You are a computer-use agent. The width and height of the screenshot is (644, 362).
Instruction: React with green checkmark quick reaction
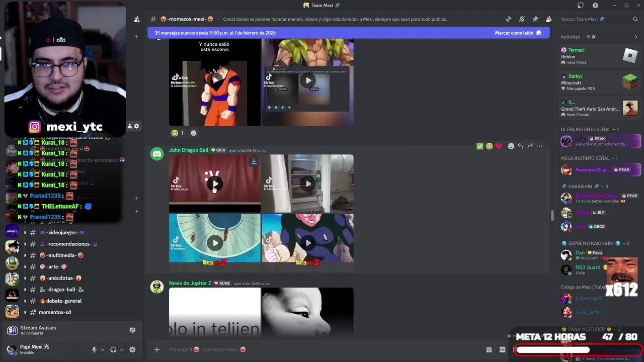click(x=480, y=146)
